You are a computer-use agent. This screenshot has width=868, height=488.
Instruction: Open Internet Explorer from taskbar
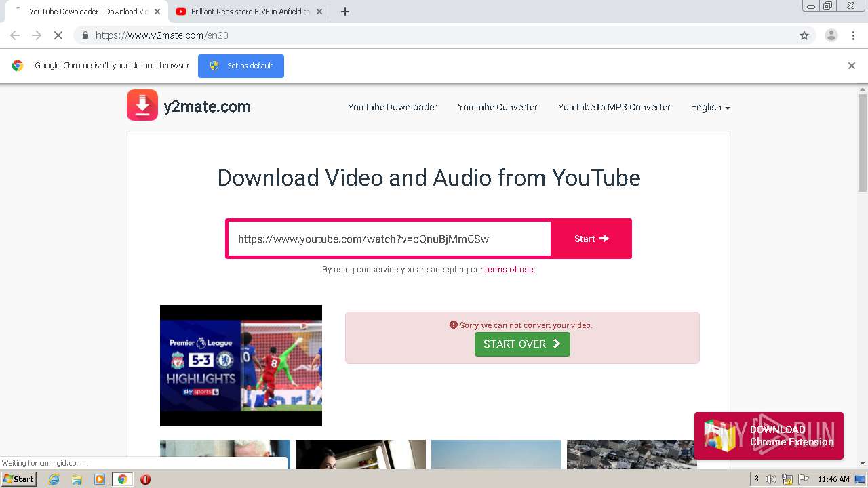coord(54,479)
